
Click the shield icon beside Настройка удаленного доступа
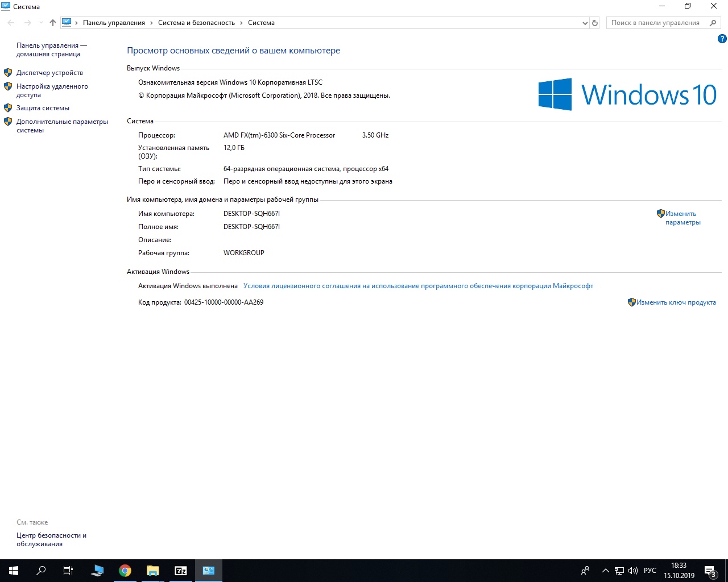[x=8, y=86]
